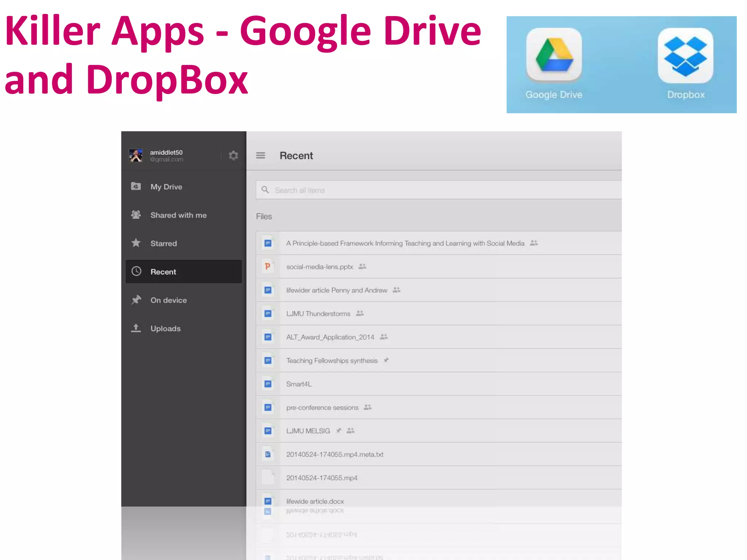Click shared people icon on pre-conference sessions

pos(368,407)
